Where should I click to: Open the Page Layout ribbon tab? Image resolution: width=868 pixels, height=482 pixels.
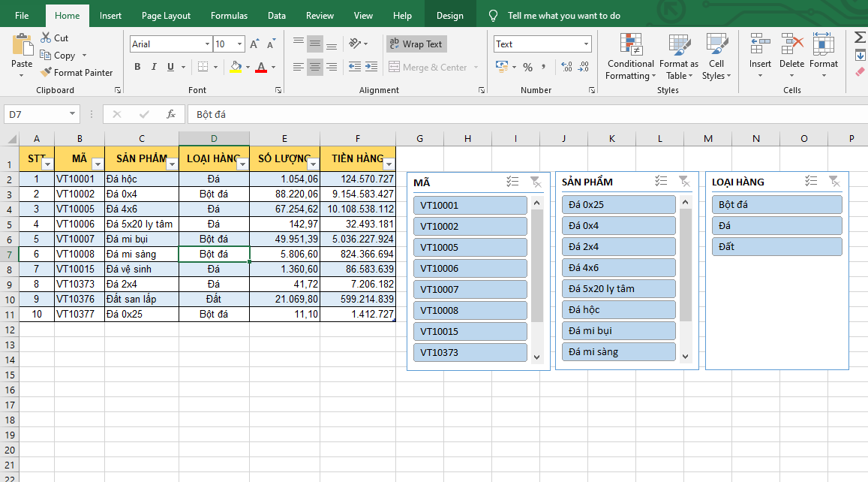click(166, 16)
